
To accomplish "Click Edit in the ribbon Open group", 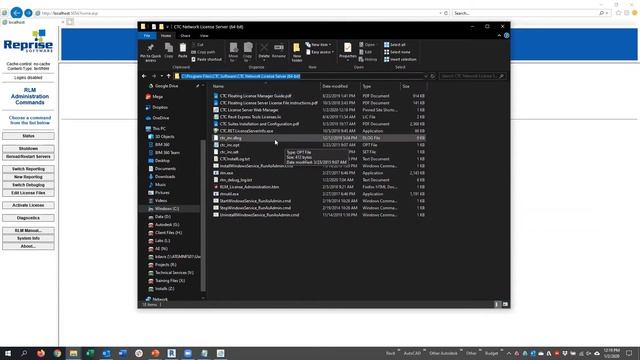I will coord(365,52).
